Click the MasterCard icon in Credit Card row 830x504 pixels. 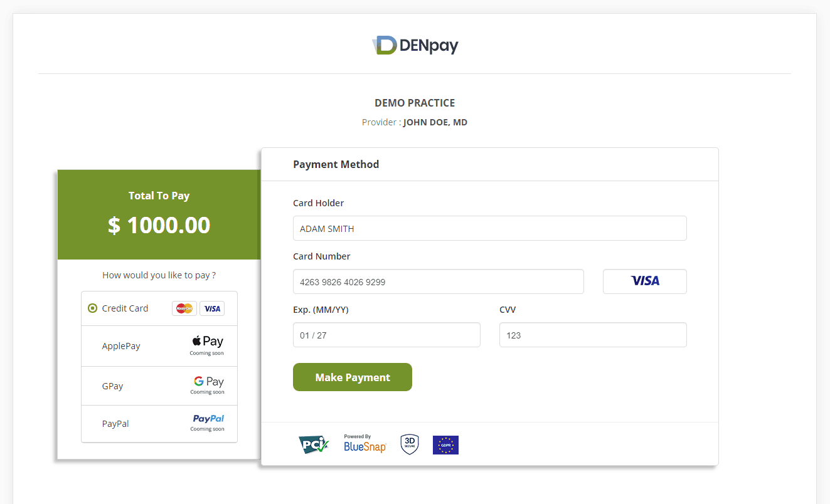pos(184,308)
